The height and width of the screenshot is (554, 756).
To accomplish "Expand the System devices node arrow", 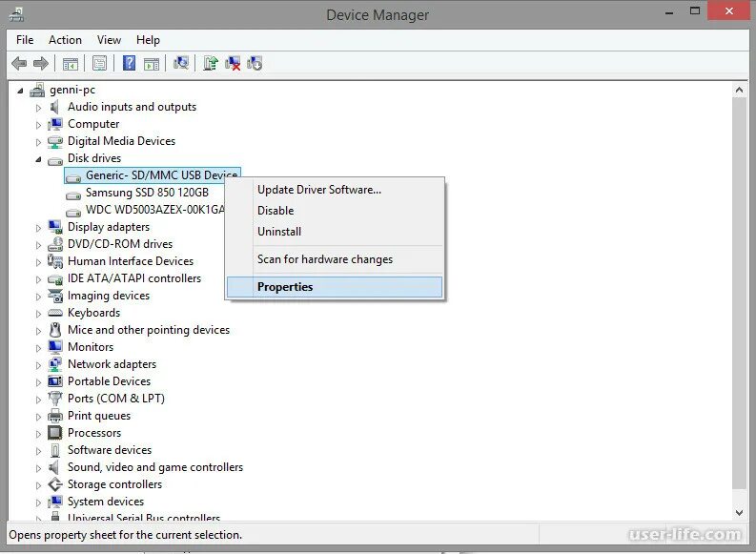I will pos(38,503).
